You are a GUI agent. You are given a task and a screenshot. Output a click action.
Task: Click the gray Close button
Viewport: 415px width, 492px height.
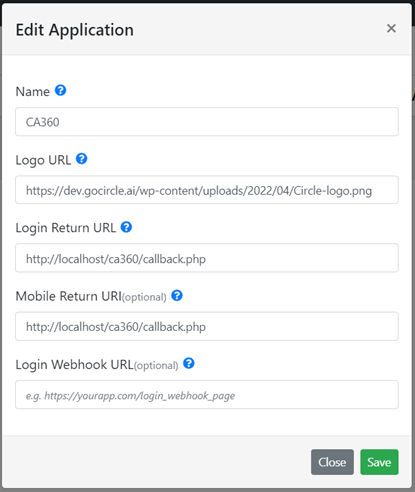(332, 462)
